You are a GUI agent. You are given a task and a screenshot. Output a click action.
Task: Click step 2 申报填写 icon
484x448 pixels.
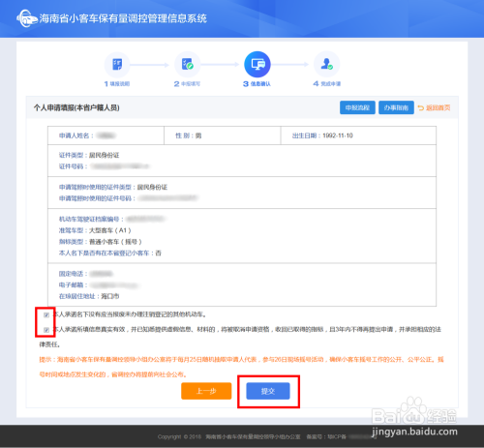[187, 64]
